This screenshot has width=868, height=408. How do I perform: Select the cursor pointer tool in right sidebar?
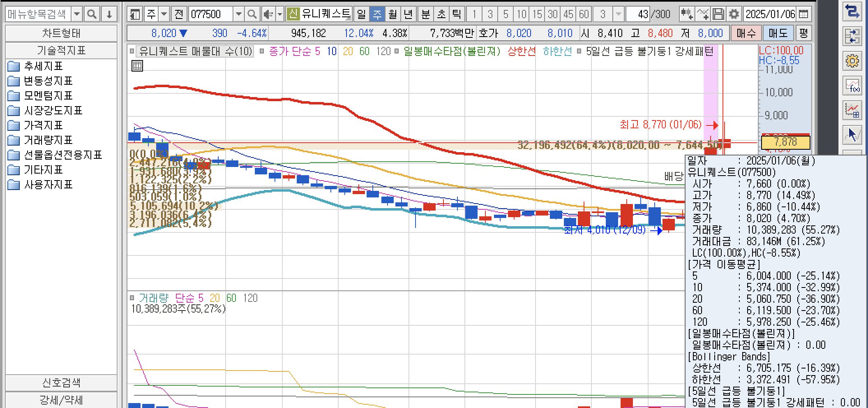tap(852, 134)
